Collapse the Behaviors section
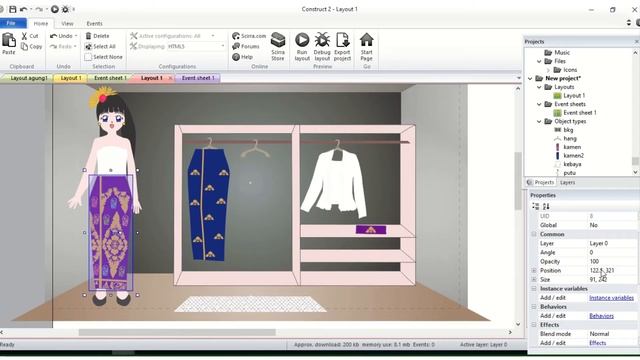The width and height of the screenshot is (640, 360). click(534, 307)
